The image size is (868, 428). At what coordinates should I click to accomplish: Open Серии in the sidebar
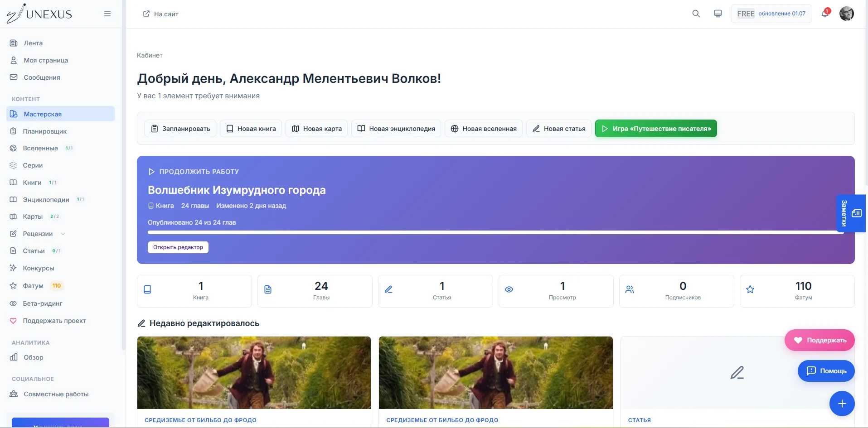61,165
